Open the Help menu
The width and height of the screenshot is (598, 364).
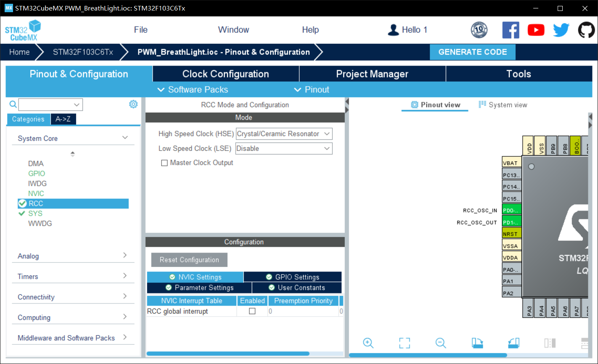tap(310, 30)
